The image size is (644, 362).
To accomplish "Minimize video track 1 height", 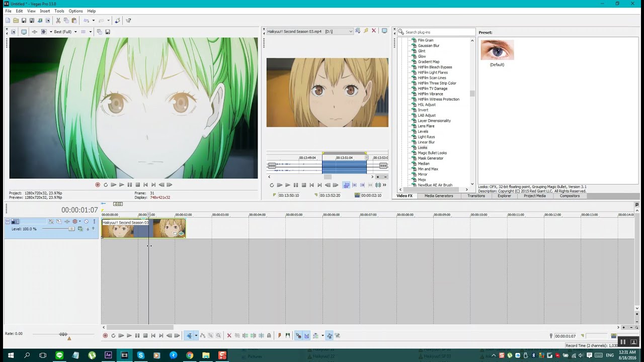I will pos(8,221).
